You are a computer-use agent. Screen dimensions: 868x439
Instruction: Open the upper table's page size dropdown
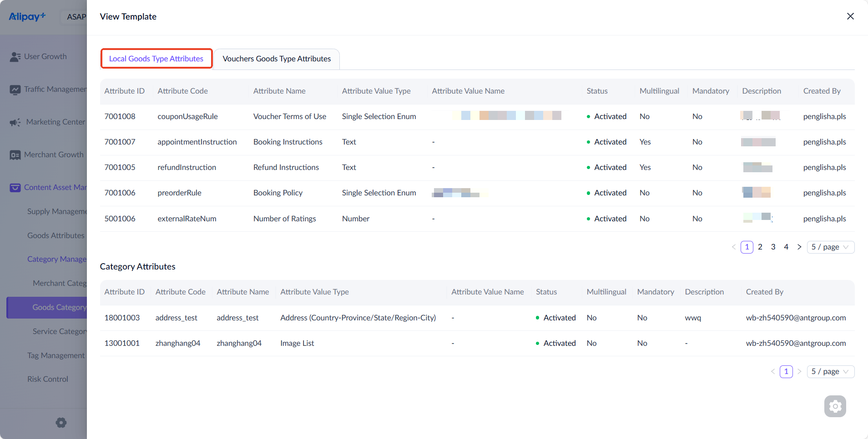830,247
